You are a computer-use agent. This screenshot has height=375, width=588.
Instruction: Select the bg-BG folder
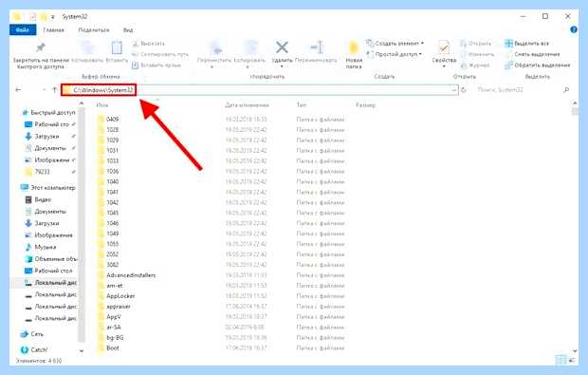tap(110, 337)
